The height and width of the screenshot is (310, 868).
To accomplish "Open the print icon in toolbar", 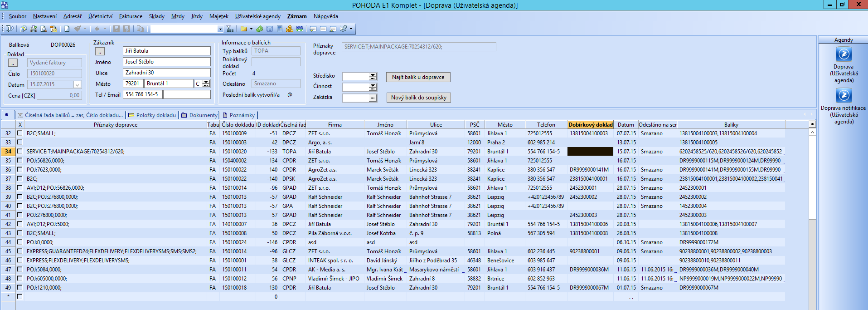I will (34, 29).
